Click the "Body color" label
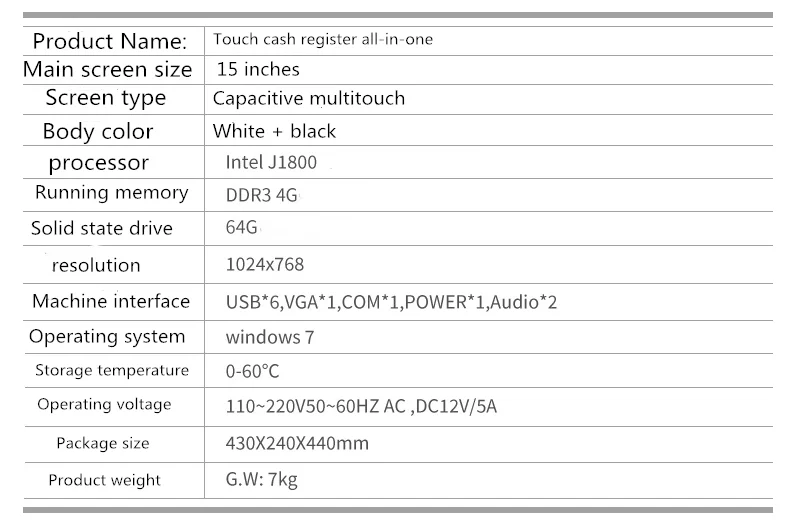This screenshot has width=805, height=525. (x=98, y=132)
